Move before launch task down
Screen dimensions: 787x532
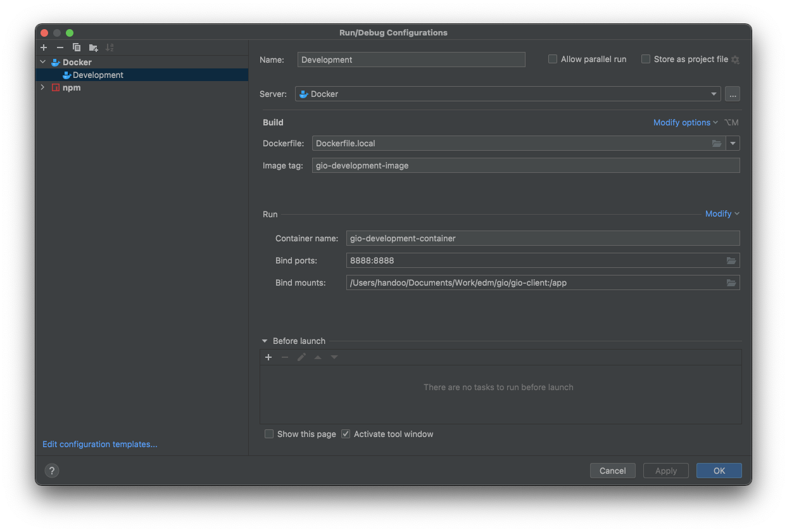(334, 357)
